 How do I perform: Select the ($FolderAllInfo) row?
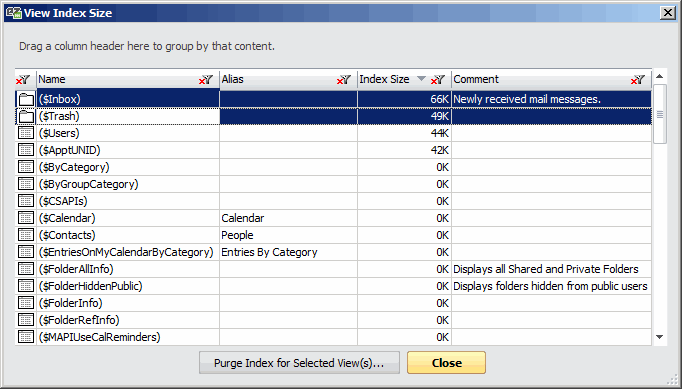pos(333,269)
